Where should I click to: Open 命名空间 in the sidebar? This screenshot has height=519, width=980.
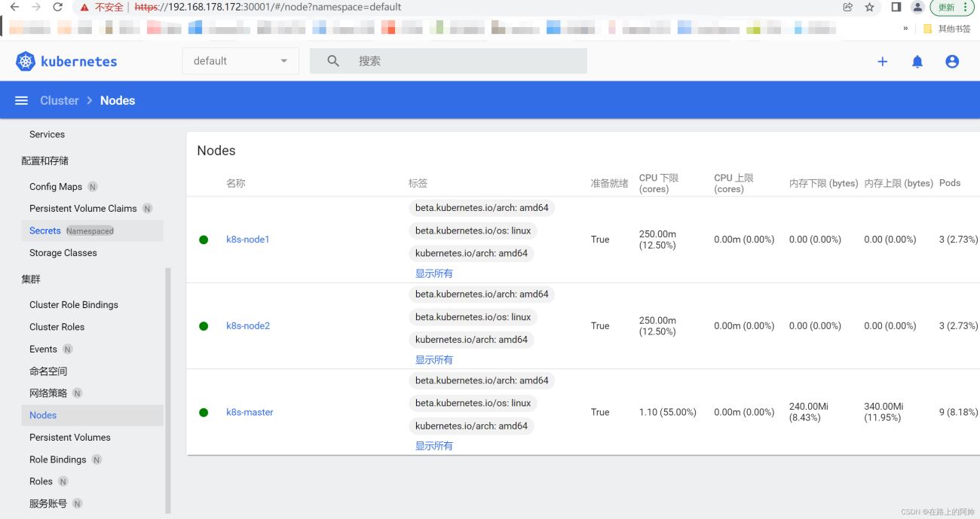coord(48,371)
